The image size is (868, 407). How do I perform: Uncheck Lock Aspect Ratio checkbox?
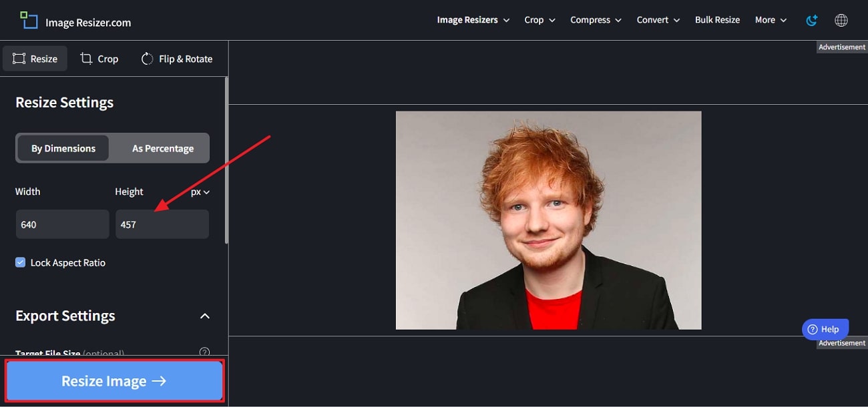(x=21, y=262)
